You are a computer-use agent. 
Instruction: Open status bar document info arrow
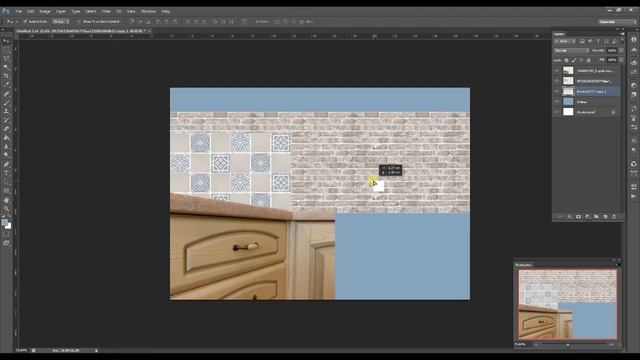pos(96,350)
